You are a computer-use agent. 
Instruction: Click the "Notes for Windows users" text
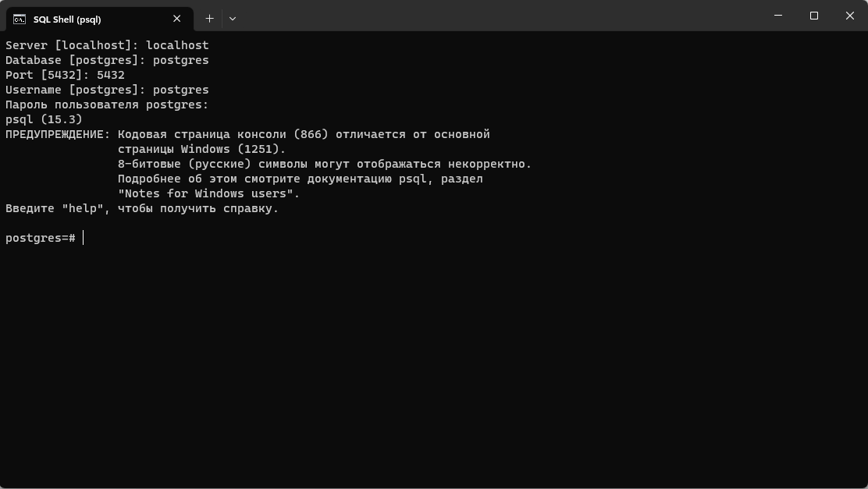point(208,193)
